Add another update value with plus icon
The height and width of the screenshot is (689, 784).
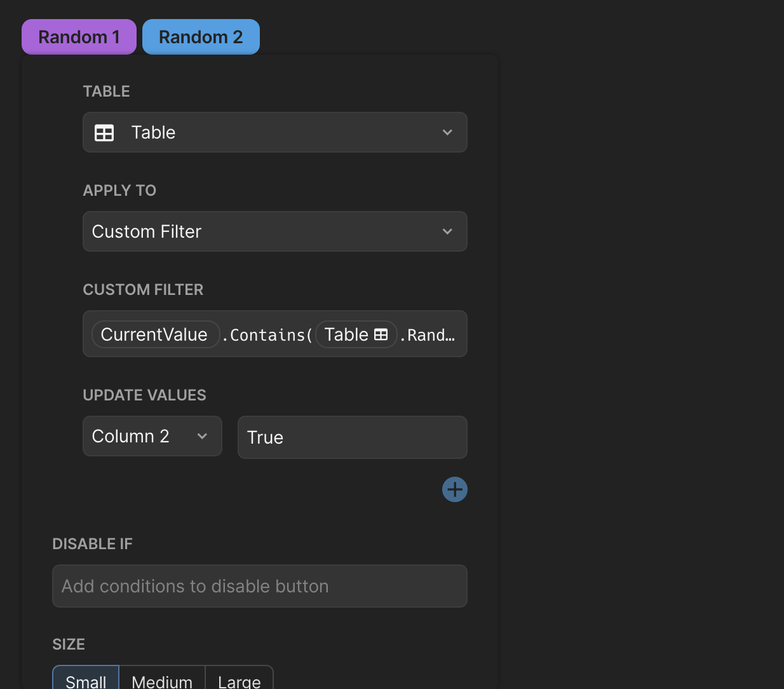click(x=455, y=489)
